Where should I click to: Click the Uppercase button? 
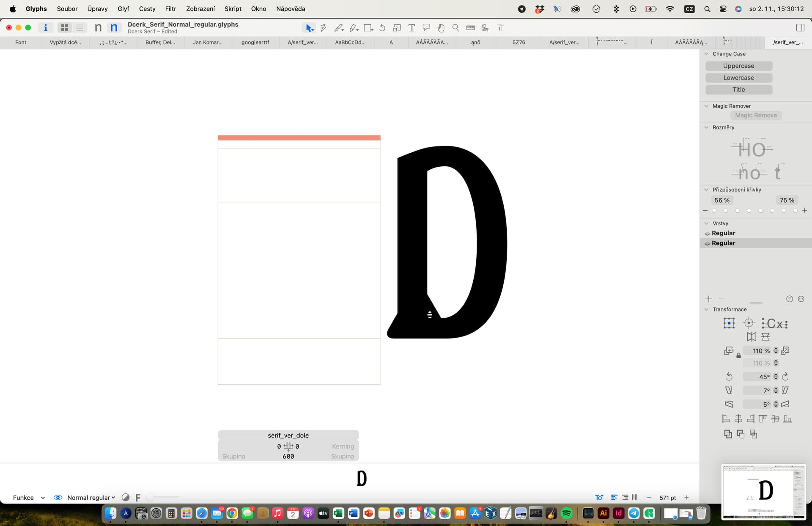click(738, 66)
